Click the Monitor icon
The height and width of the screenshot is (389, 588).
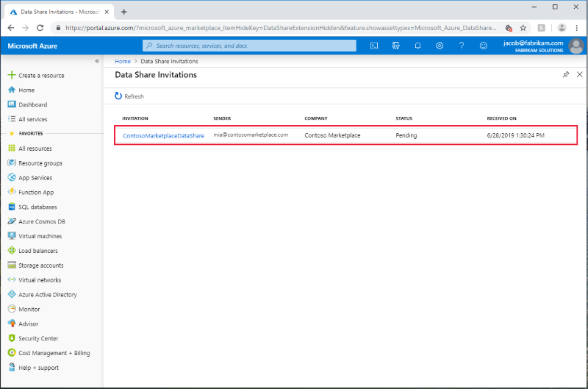(x=12, y=309)
